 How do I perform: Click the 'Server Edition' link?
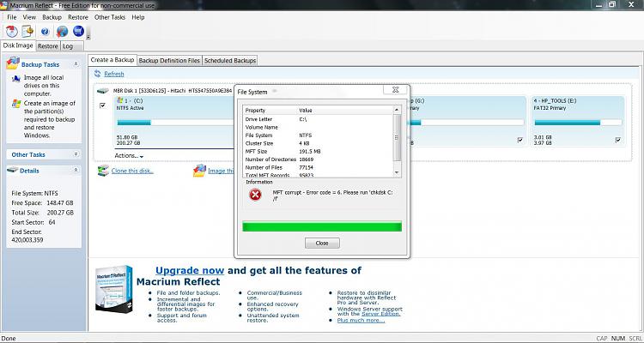coord(380,314)
